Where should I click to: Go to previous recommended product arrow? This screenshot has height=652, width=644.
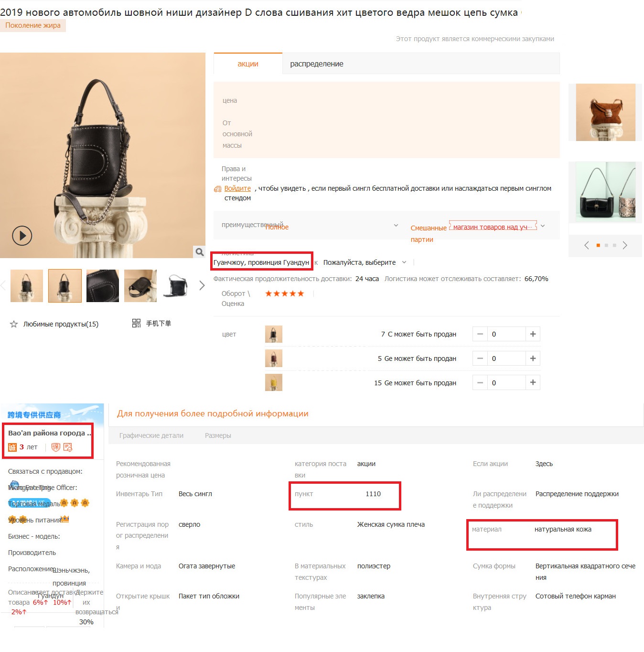point(587,245)
